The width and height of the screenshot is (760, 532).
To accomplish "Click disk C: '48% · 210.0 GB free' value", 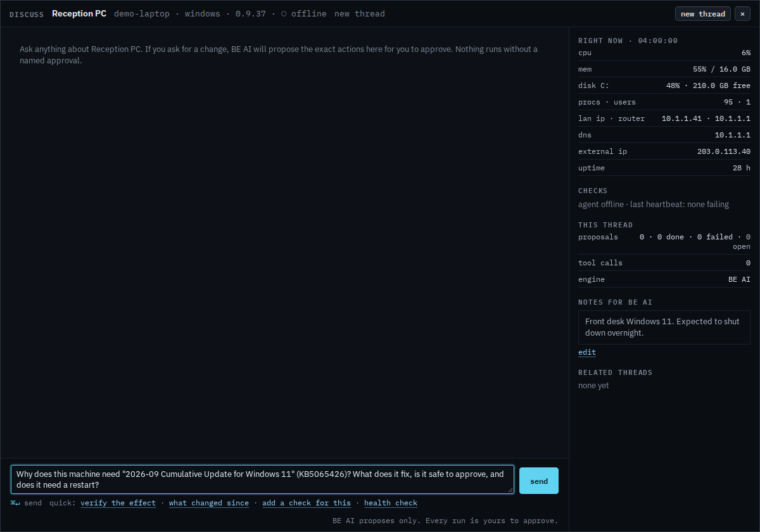I will 708,85.
